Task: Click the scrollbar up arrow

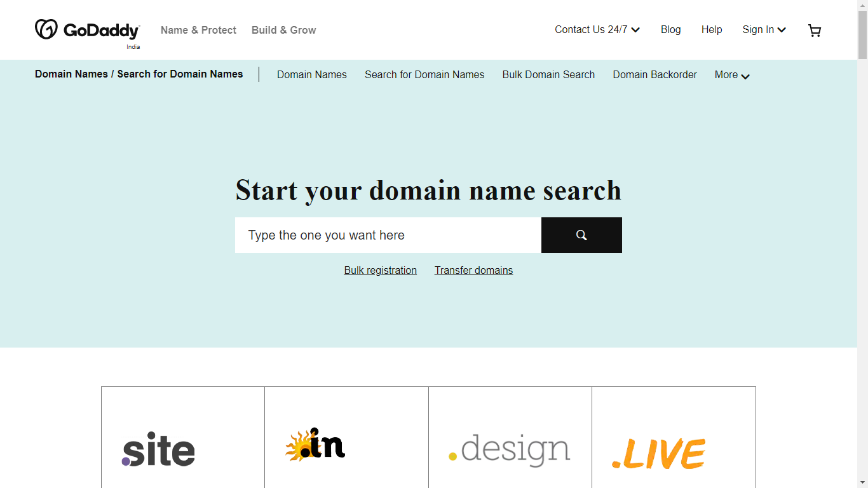Action: tap(862, 5)
